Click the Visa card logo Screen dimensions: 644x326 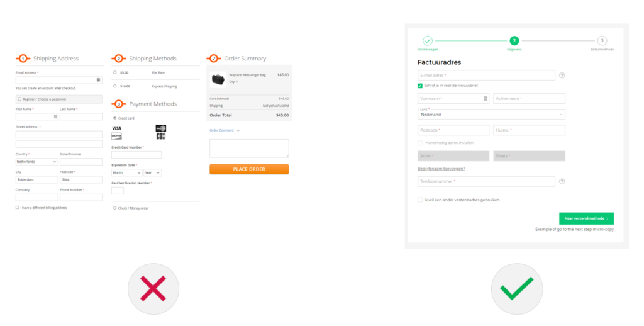pyautogui.click(x=116, y=128)
